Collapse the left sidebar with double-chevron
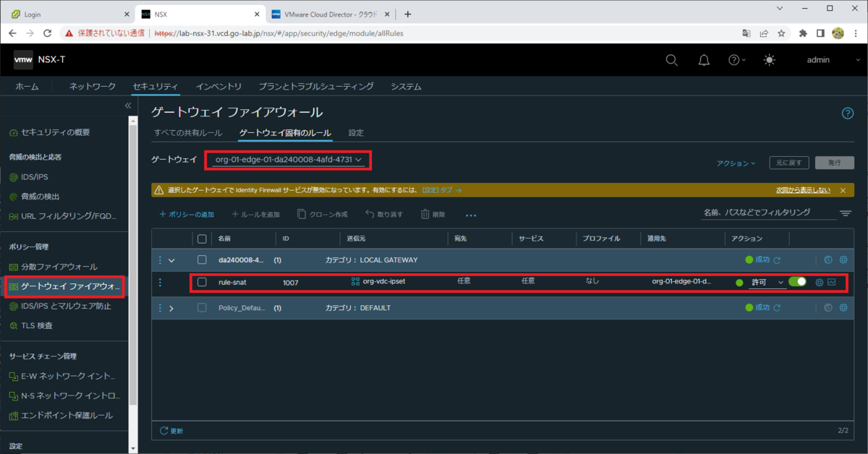The width and height of the screenshot is (868, 454). 128,106
